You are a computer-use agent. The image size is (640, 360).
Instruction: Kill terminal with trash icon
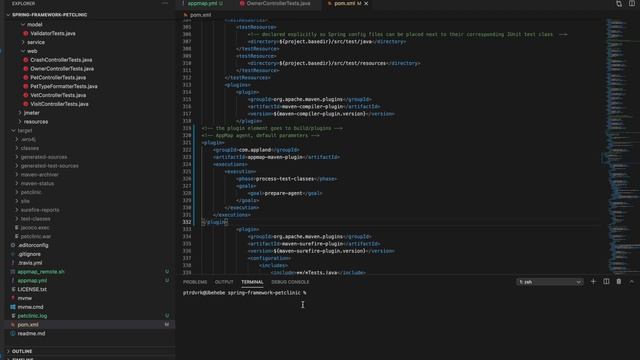coord(619,282)
